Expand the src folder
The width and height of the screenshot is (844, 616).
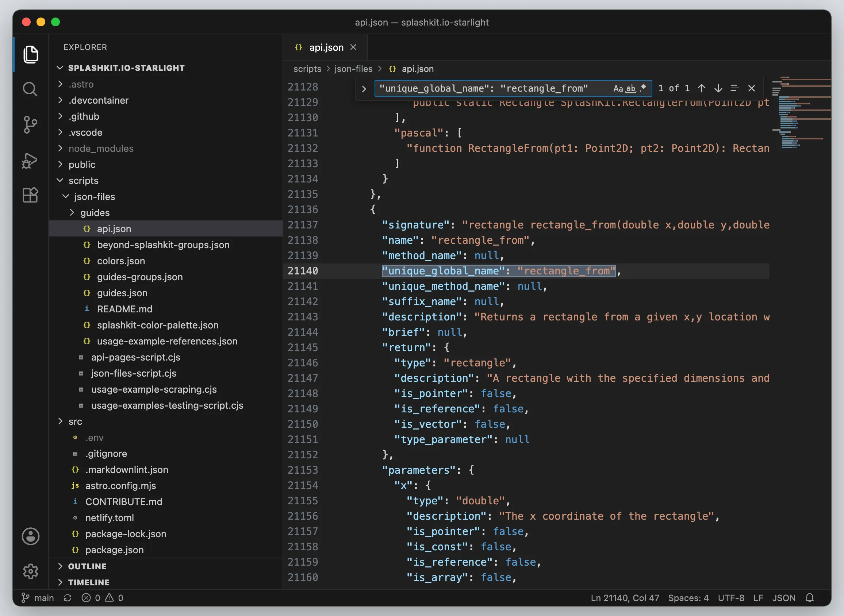166,421
